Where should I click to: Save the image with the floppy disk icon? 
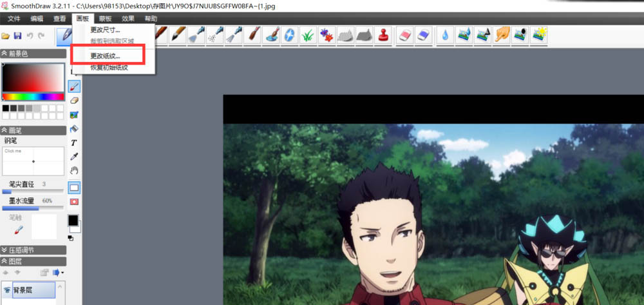(x=17, y=35)
